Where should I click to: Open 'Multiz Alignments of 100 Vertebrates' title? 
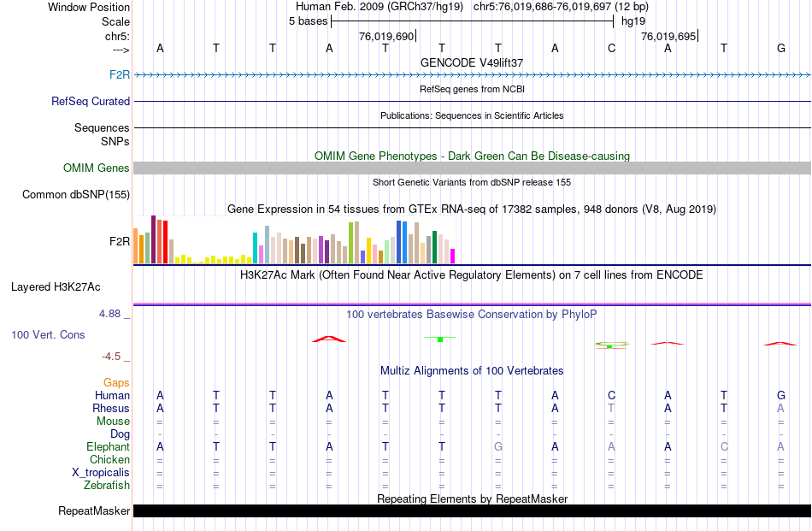coord(472,370)
